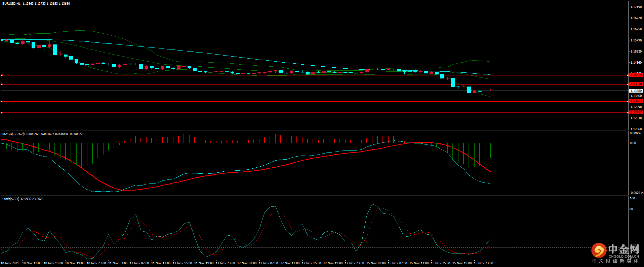Click the red 1.13938 price level tag
The width and height of the screenshot is (644, 267).
pos(636,84)
